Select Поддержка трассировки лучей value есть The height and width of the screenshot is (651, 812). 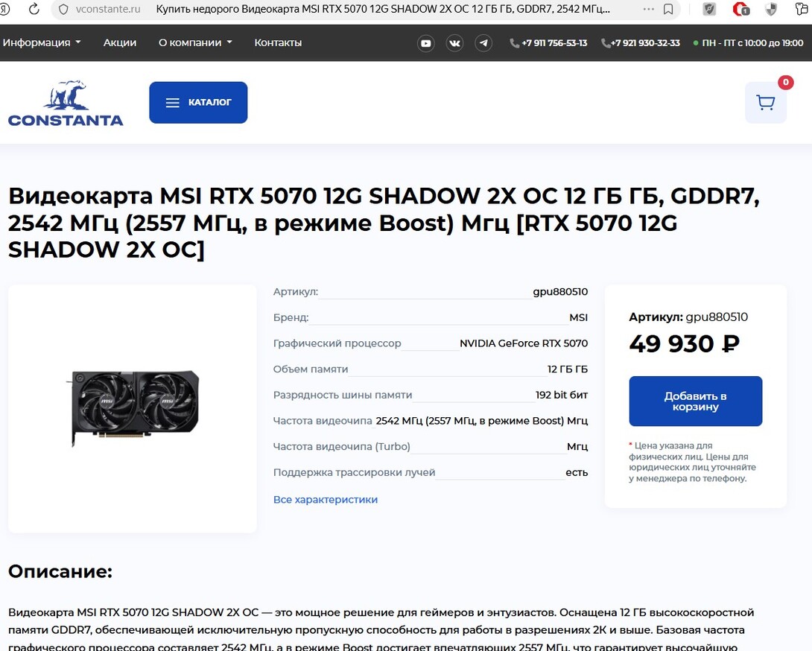point(577,473)
